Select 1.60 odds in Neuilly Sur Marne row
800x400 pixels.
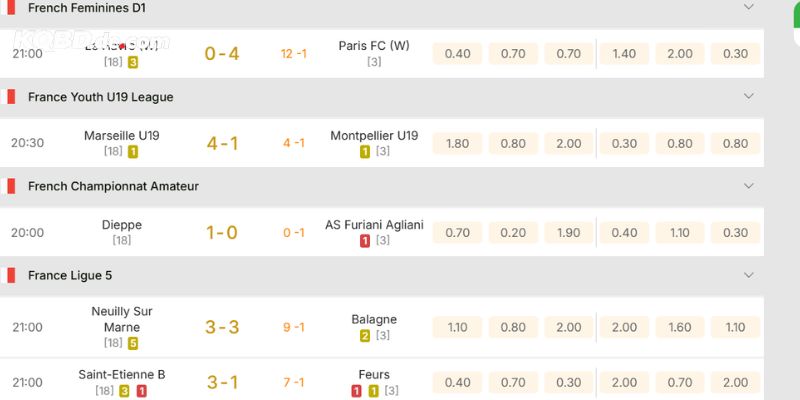point(679,327)
